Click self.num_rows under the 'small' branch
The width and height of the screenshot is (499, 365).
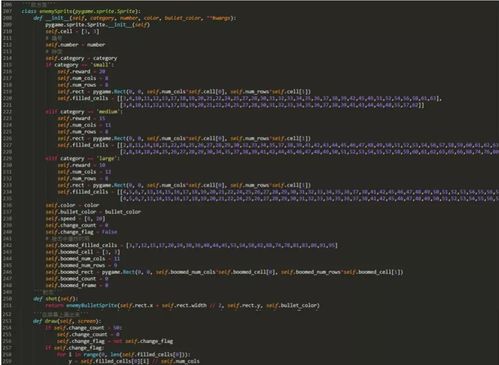83,85
